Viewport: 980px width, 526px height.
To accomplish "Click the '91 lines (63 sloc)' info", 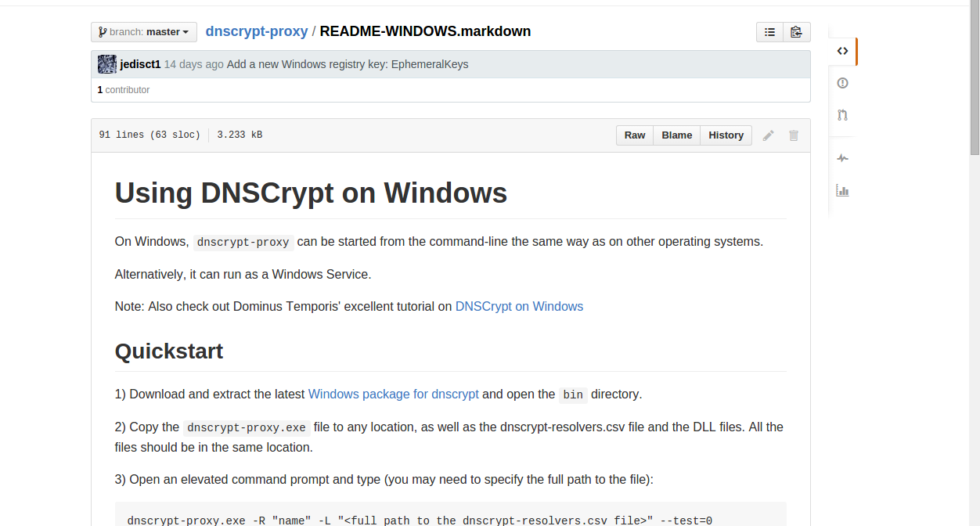I will (x=150, y=135).
